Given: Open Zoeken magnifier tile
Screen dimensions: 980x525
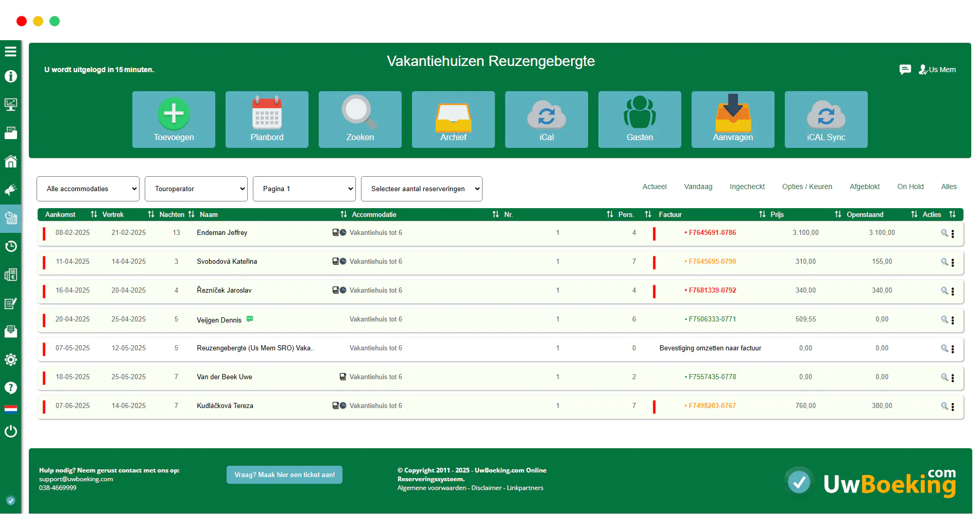Looking at the screenshot, I should point(360,119).
